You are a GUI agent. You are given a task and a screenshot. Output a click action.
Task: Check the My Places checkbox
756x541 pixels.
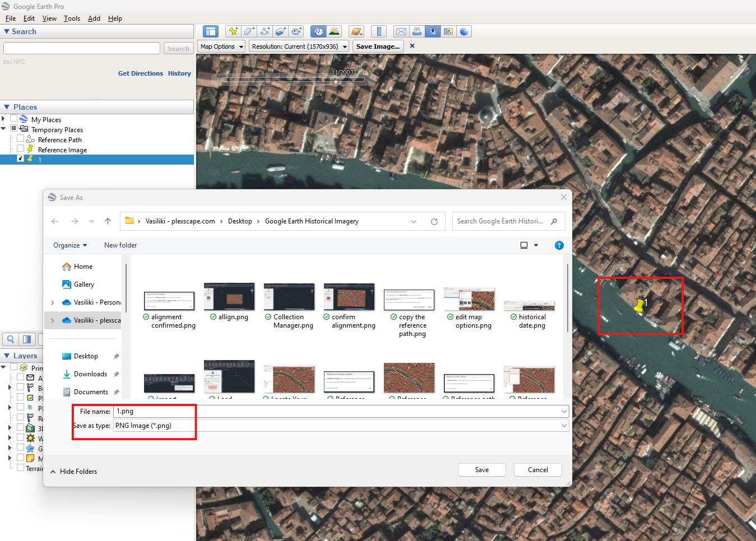[14, 119]
